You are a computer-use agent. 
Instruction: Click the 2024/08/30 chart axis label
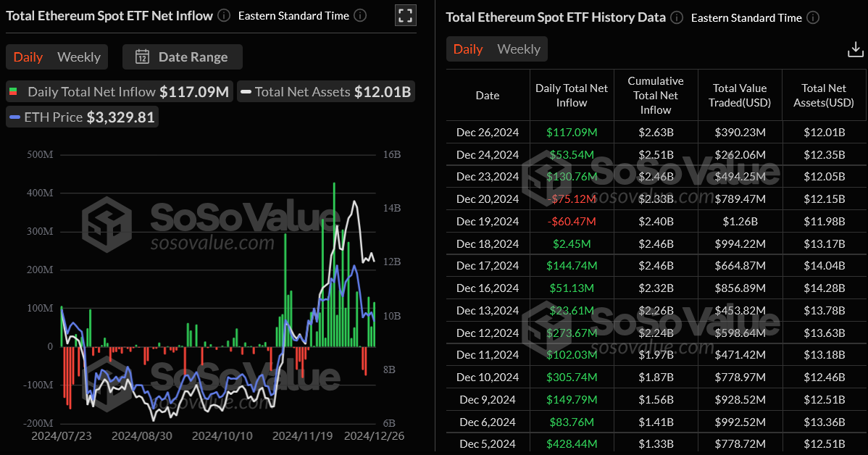(x=142, y=436)
